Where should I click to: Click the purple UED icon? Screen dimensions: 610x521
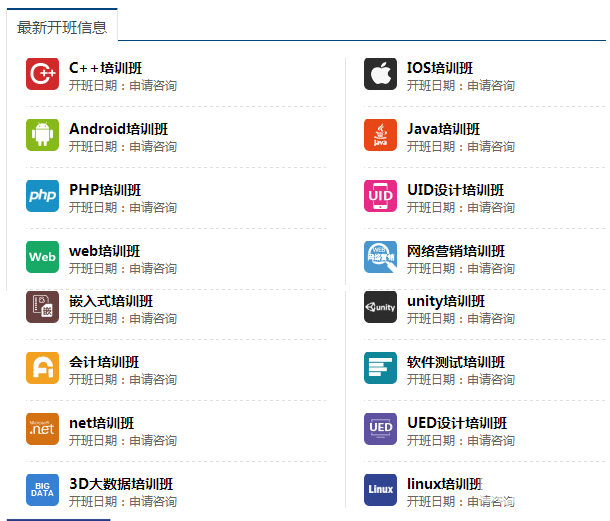click(x=380, y=429)
